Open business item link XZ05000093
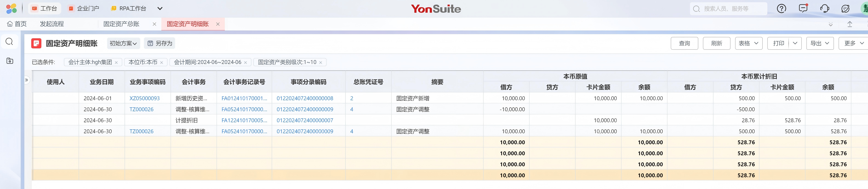The image size is (868, 189). (145, 99)
